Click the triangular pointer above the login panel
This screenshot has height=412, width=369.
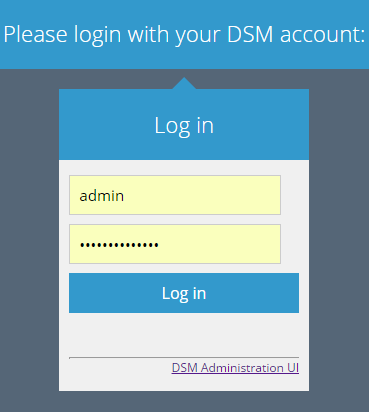[x=184, y=83]
